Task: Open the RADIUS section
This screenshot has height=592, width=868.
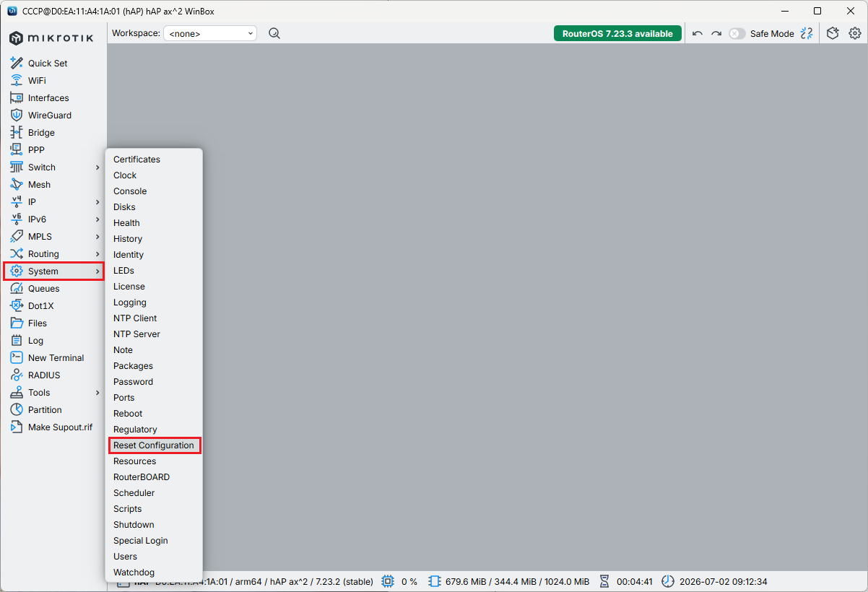Action: [35, 375]
